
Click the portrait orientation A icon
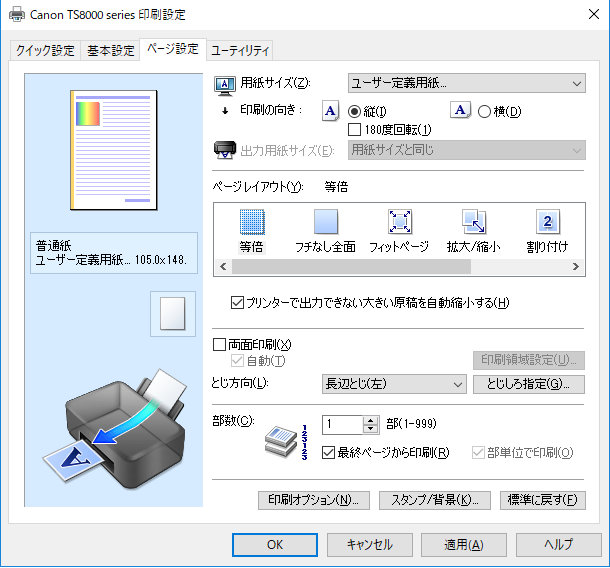pos(330,111)
